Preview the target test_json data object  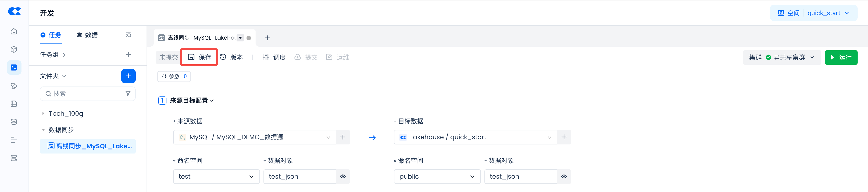(x=564, y=176)
